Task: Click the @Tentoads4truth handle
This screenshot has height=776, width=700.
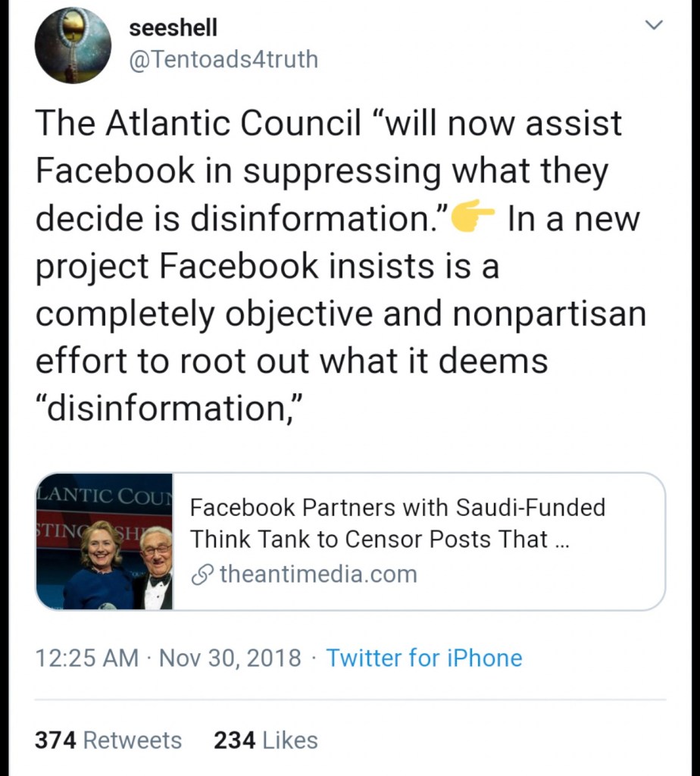Action: click(x=223, y=59)
